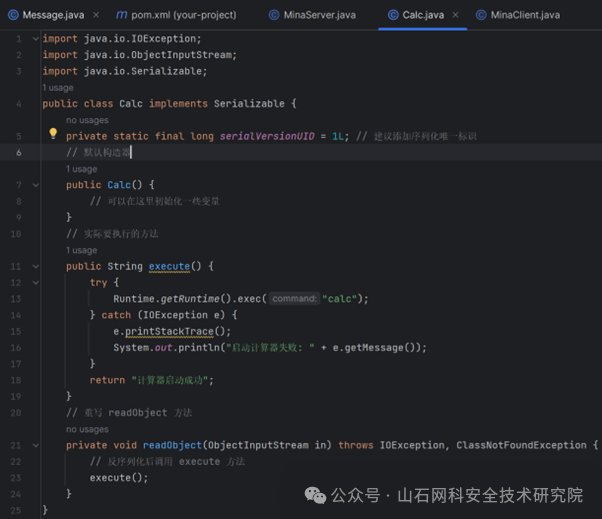Screen dimensions: 602x519
Task: Click e.getMessage() on line 16
Action: point(374,348)
